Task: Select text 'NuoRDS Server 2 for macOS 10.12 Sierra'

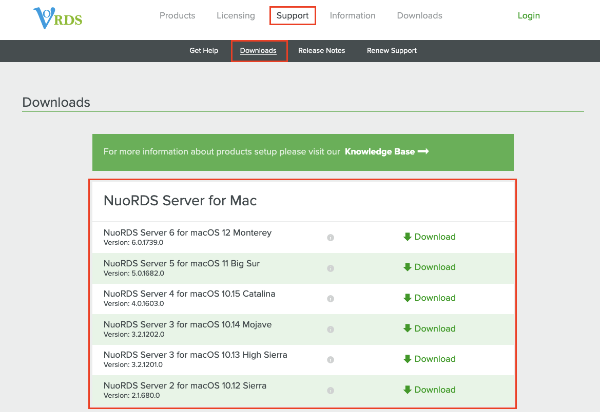Action: tap(185, 386)
